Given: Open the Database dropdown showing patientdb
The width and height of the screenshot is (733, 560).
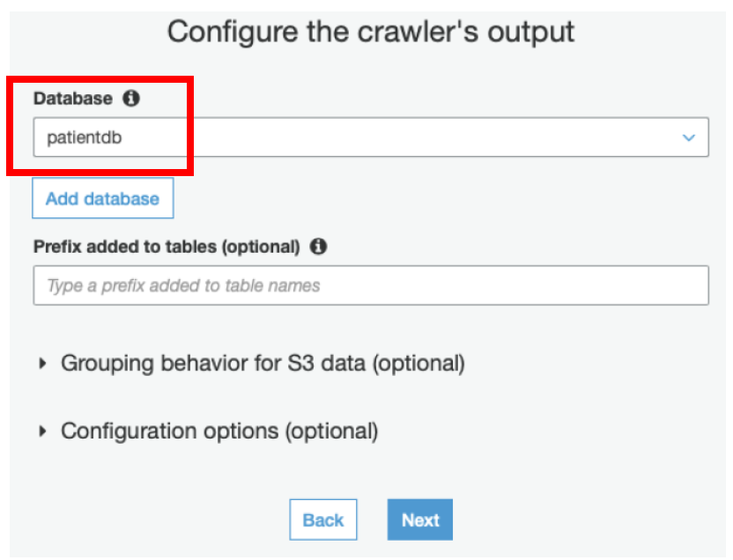Looking at the screenshot, I should pyautogui.click(x=371, y=137).
